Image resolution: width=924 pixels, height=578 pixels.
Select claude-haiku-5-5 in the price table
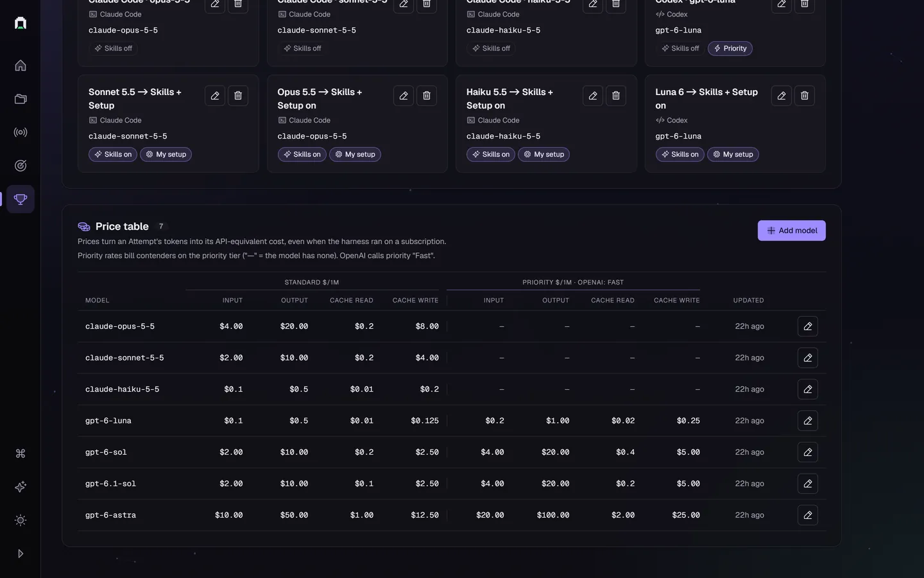coord(122,389)
